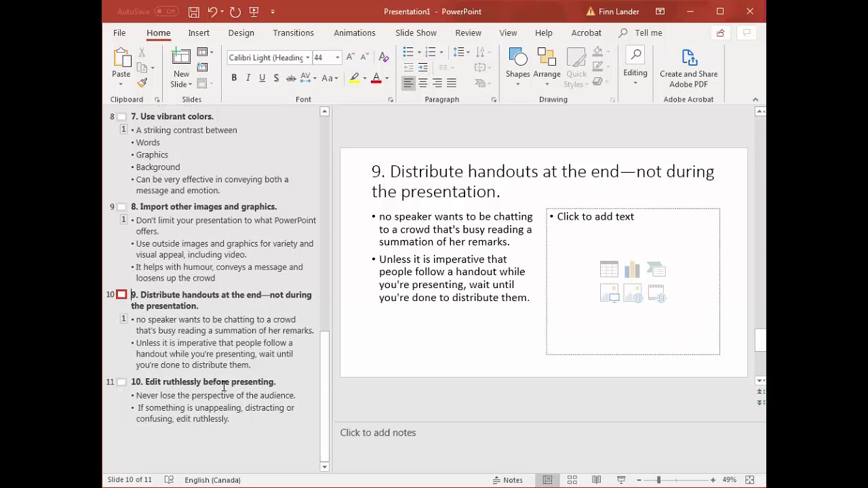This screenshot has width=868, height=488.
Task: Justify the paragraph text
Action: tap(452, 83)
